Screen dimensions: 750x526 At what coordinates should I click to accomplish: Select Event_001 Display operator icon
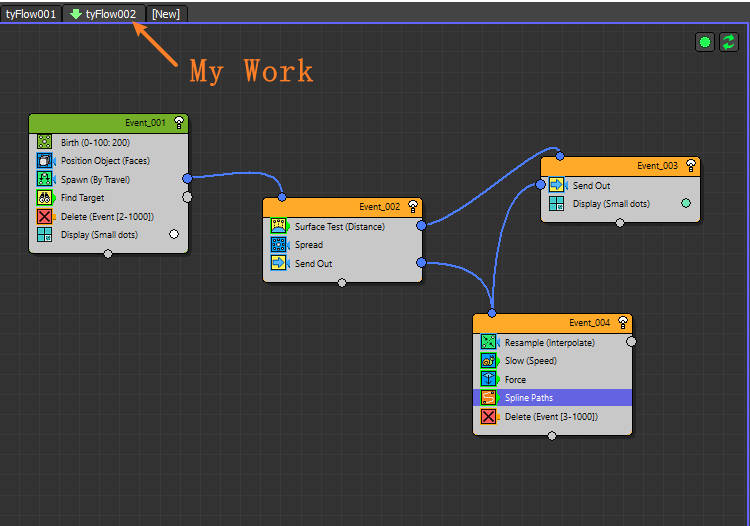click(x=44, y=235)
